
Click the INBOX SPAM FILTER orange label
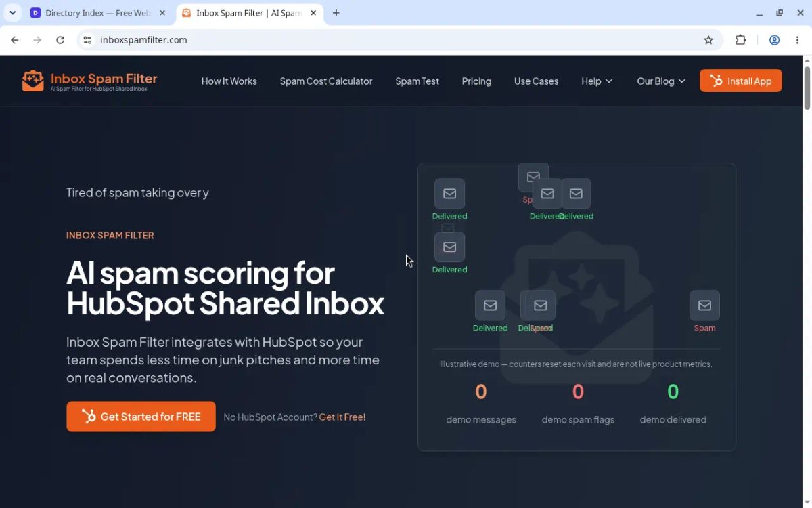[x=110, y=236]
